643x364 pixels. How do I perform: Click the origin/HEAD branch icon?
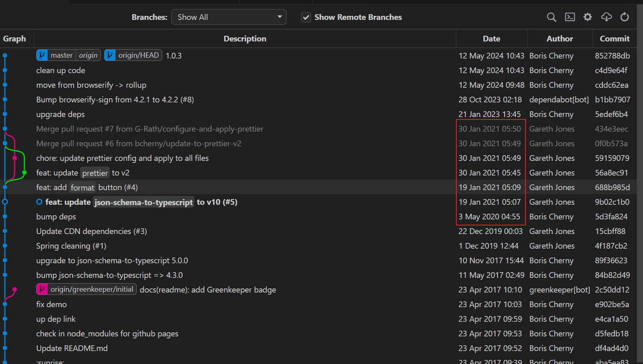coord(110,55)
